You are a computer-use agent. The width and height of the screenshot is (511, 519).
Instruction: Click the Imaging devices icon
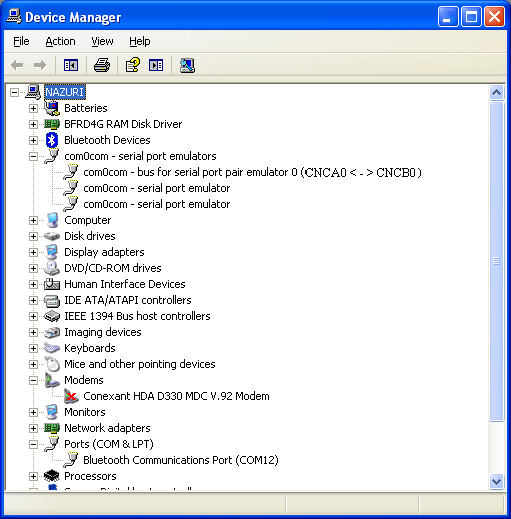click(x=52, y=332)
